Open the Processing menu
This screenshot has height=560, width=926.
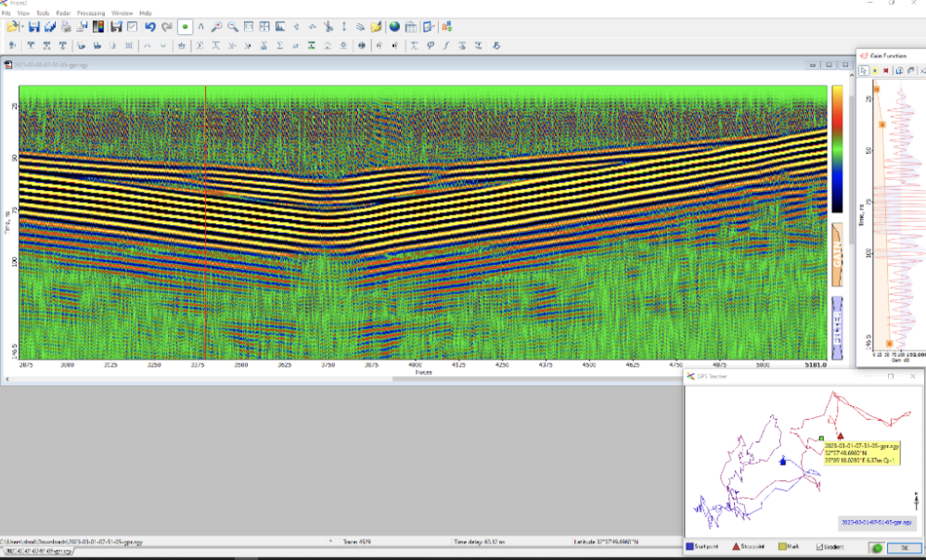coord(90,13)
